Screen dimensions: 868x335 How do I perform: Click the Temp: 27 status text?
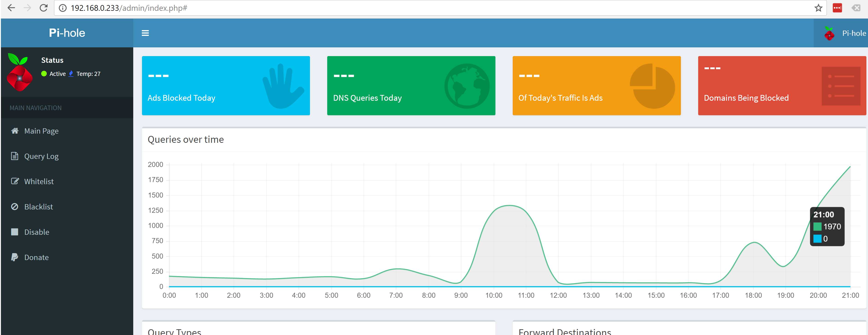pyautogui.click(x=88, y=74)
